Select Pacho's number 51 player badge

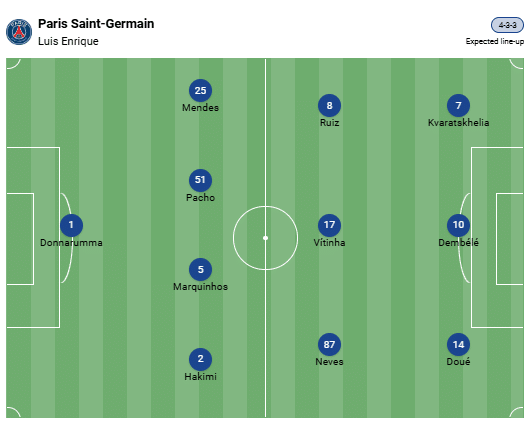coord(200,180)
